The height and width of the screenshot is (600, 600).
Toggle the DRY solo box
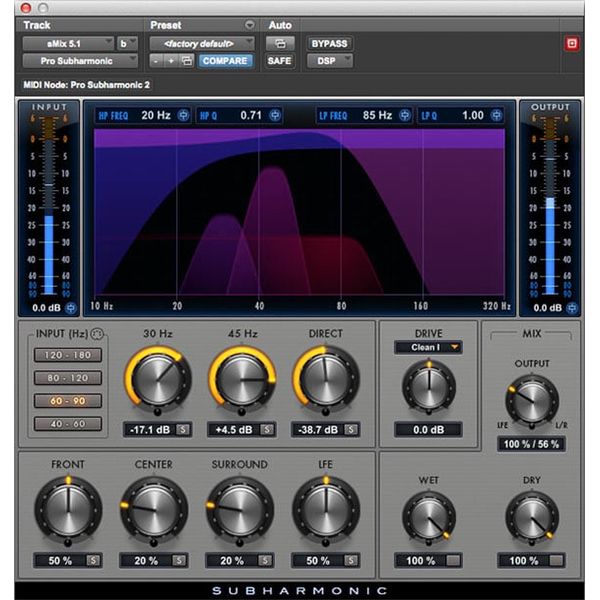tap(556, 561)
